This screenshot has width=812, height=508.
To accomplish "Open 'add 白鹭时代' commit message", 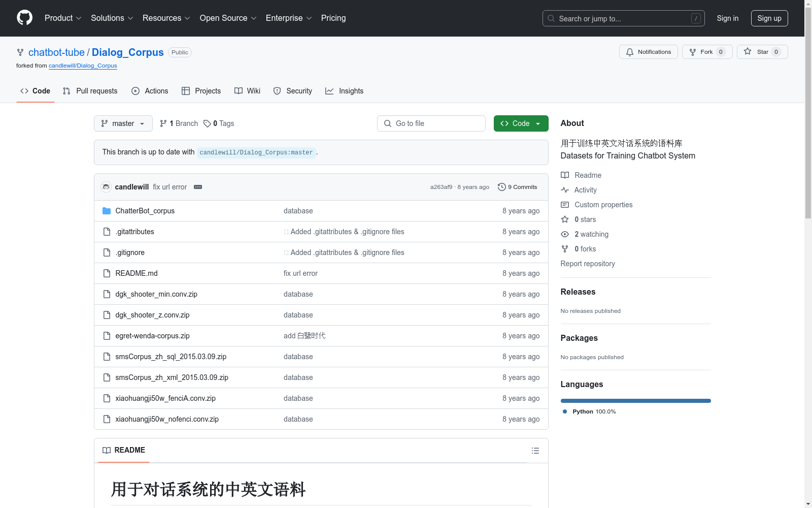I will click(x=304, y=336).
